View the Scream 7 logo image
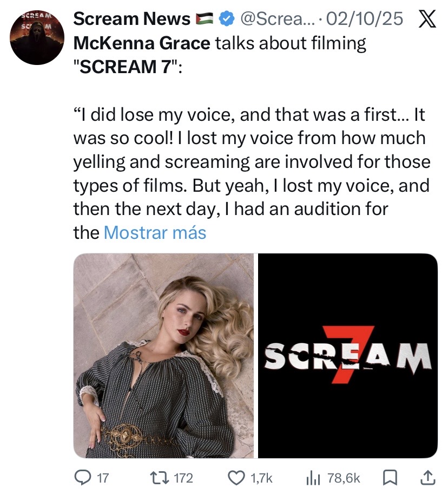 (347, 356)
